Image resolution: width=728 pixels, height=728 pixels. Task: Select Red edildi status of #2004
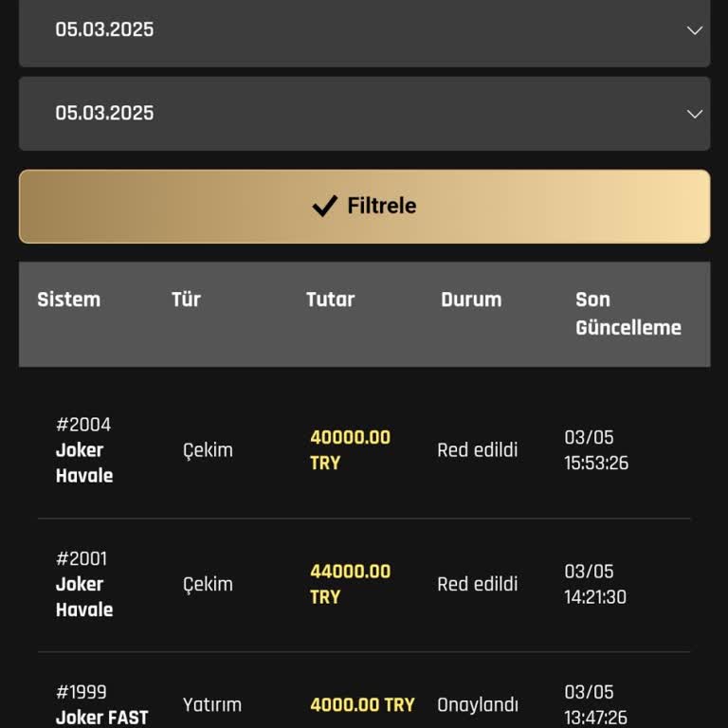477,450
